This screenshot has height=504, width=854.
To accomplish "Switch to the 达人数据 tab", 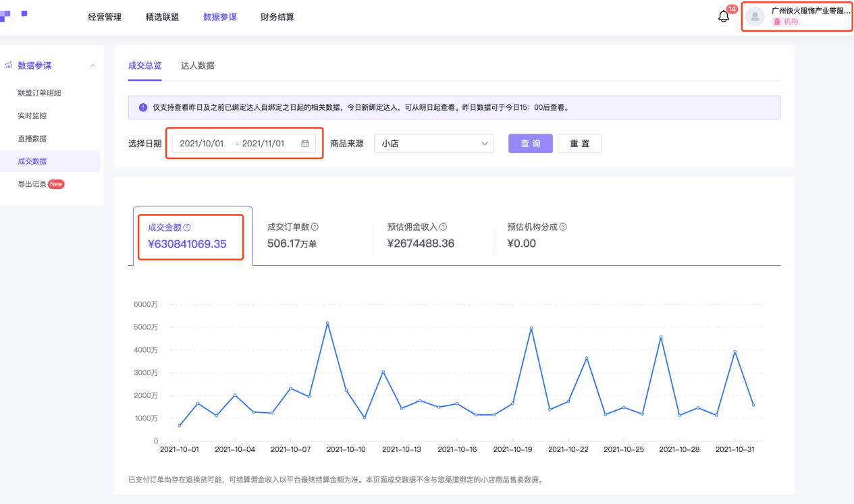I will 198,65.
